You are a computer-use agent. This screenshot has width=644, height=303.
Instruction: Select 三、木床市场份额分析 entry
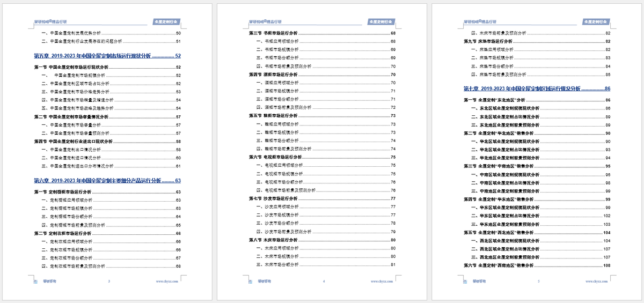click(326, 264)
